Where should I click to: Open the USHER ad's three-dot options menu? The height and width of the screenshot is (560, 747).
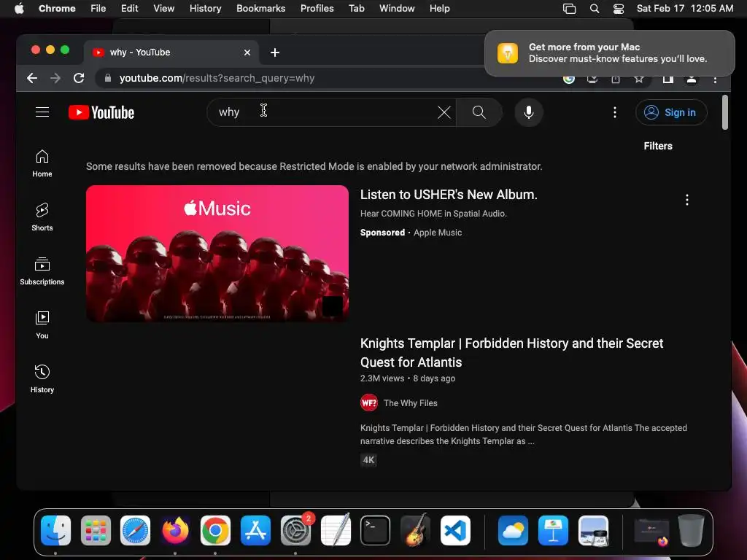click(686, 200)
